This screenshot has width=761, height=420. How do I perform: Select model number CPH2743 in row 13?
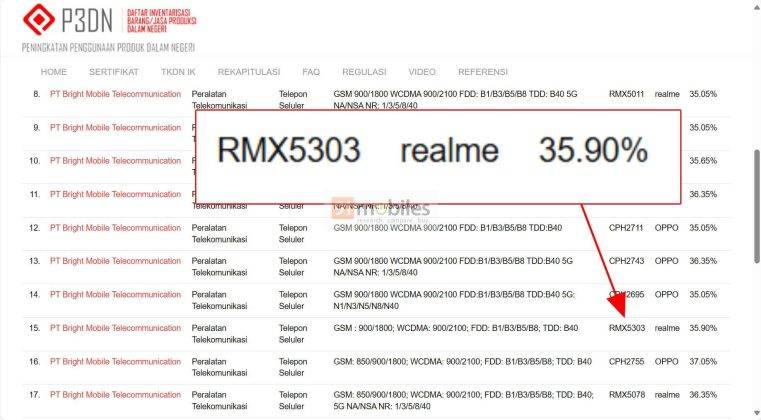coord(626,261)
